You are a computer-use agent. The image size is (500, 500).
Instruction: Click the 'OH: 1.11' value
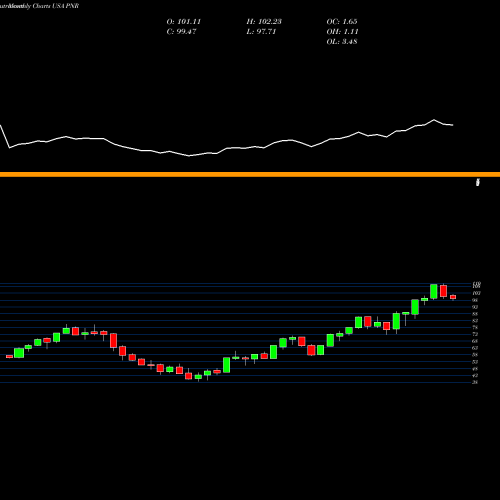[342, 32]
